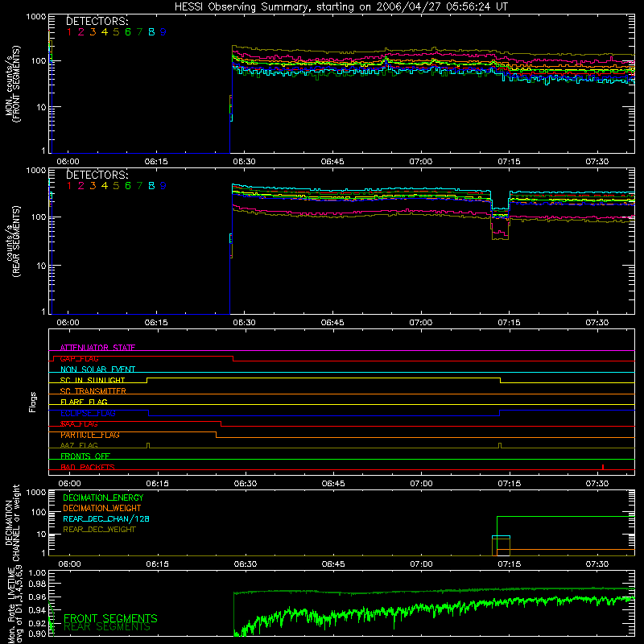Click the NON_SOLAR_EVENT flag label
The width and height of the screenshot is (644, 644).
pyautogui.click(x=97, y=369)
